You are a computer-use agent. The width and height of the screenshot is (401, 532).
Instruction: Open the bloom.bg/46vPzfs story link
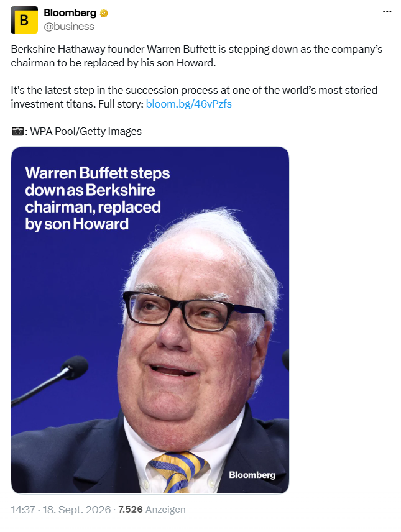(189, 104)
